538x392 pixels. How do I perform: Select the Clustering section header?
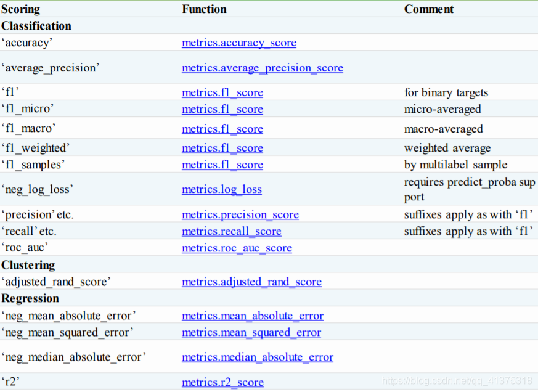(x=28, y=265)
